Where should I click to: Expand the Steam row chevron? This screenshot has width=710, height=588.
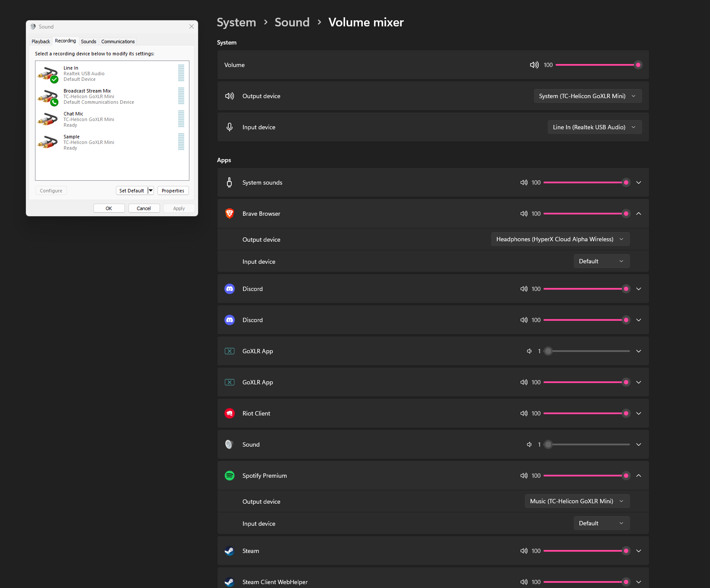coord(639,551)
